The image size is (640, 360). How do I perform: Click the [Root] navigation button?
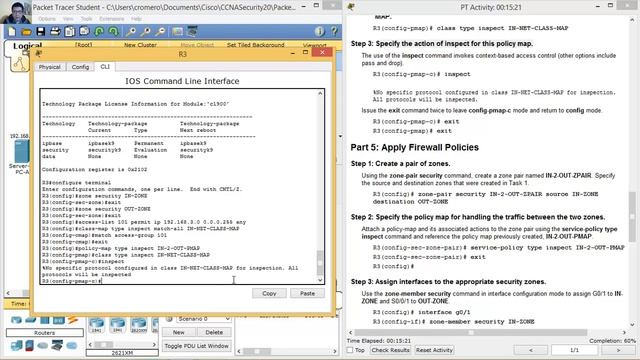coord(84,45)
